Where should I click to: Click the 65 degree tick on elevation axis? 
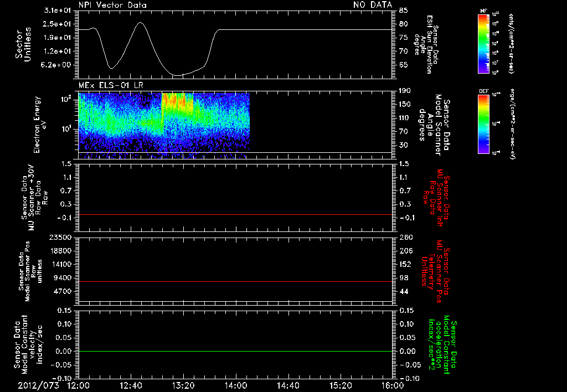click(403, 65)
